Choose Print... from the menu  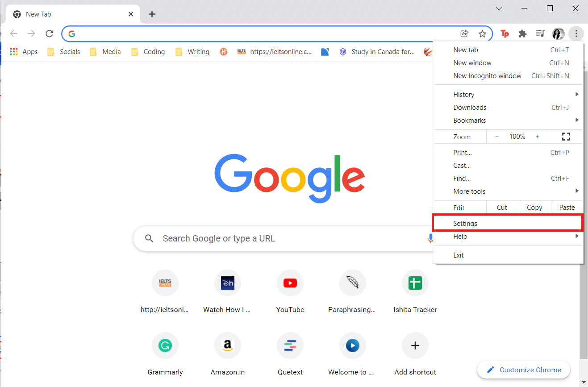pyautogui.click(x=508, y=153)
